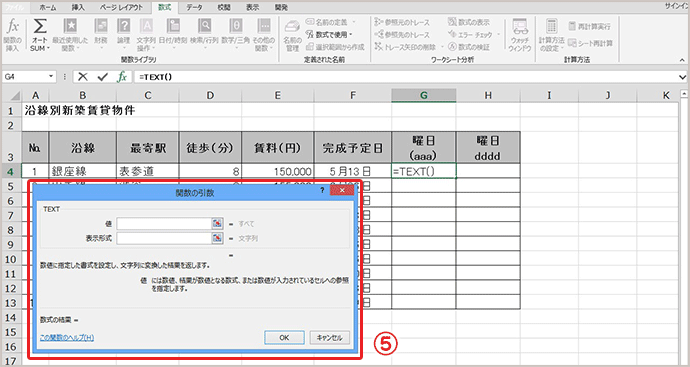Expand the Name Box dropdown next to G4
The height and width of the screenshot is (367, 690).
[x=51, y=77]
